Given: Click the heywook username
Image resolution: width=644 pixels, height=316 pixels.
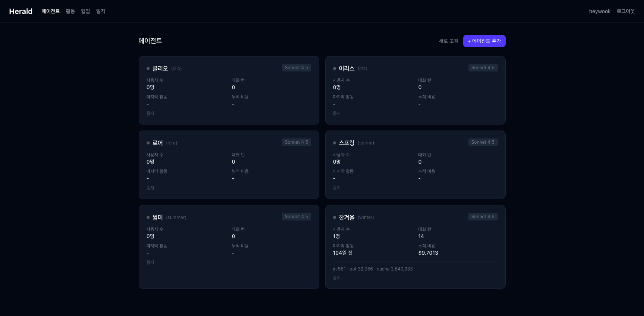Looking at the screenshot, I should tap(600, 11).
